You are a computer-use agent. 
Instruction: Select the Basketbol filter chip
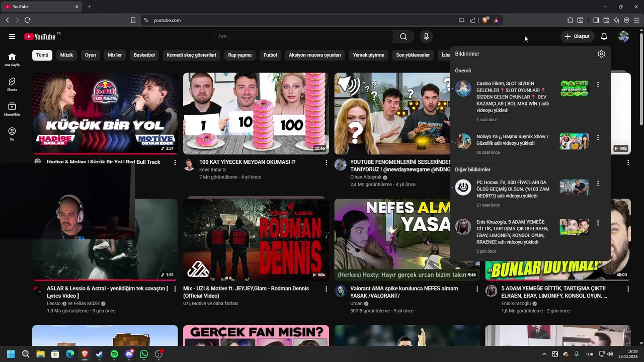pyautogui.click(x=144, y=55)
